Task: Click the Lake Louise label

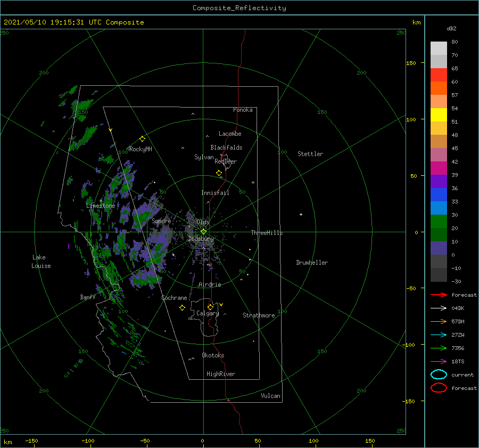Action: pos(41,262)
